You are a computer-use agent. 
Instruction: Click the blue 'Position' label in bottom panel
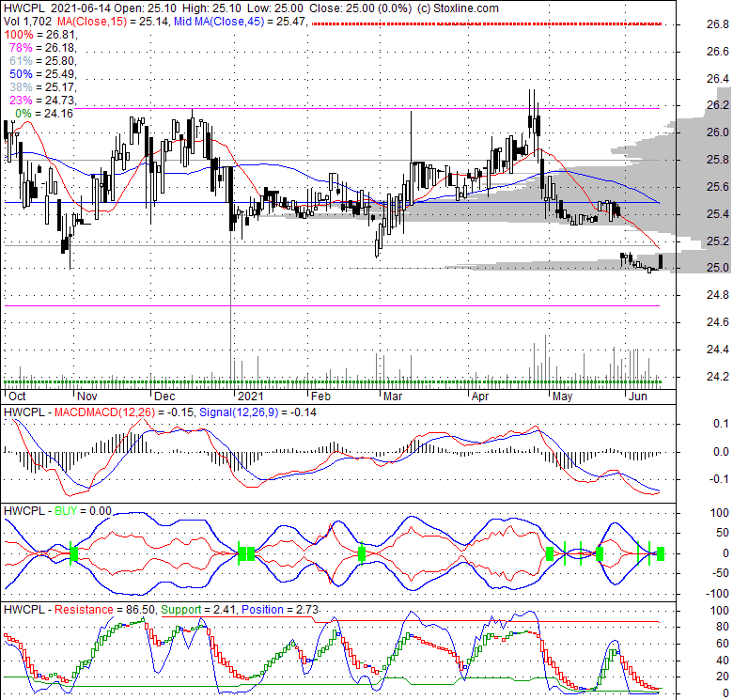click(x=262, y=610)
